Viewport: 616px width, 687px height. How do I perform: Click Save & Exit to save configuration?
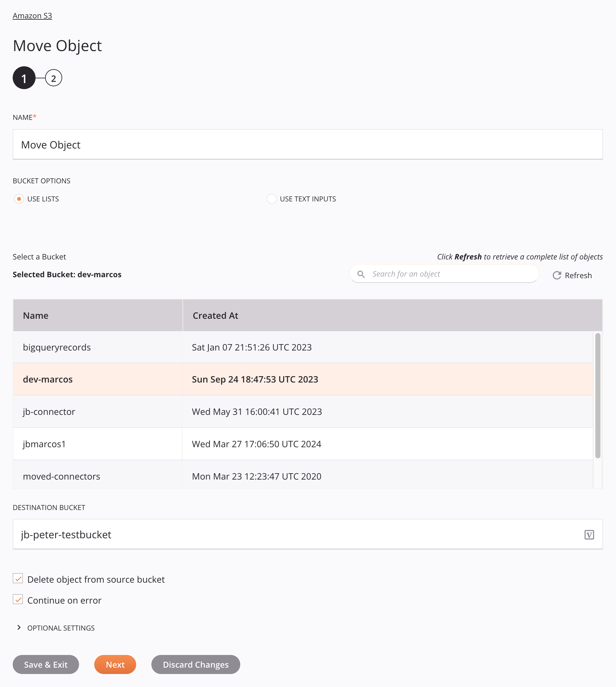tap(46, 664)
